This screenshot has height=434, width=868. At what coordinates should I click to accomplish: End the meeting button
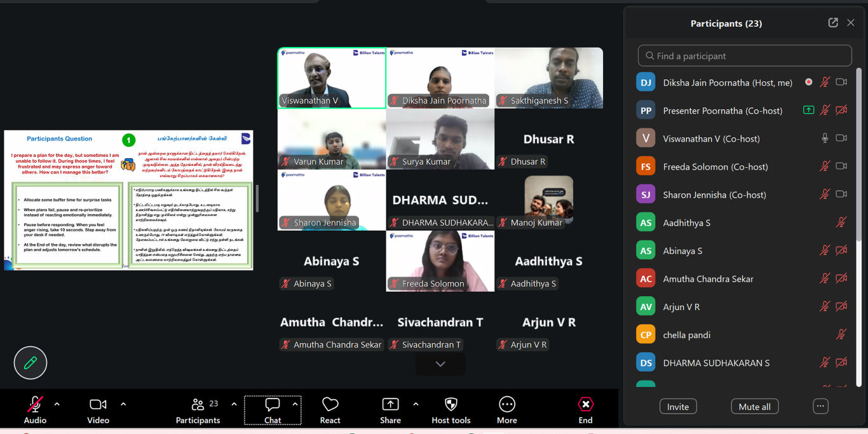[x=585, y=410]
